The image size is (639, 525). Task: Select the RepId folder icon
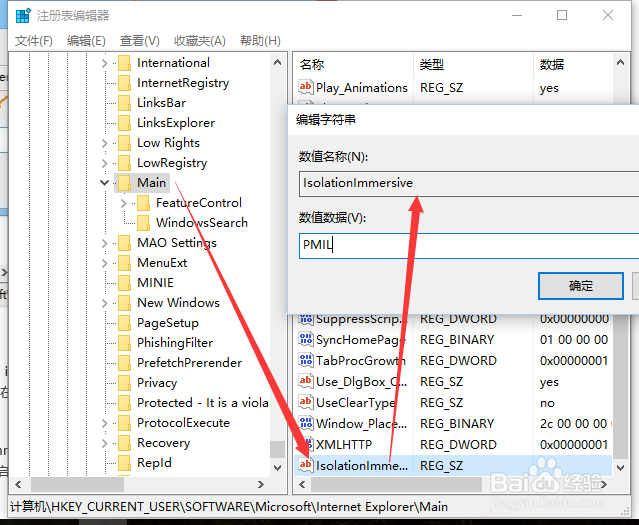tap(124, 463)
